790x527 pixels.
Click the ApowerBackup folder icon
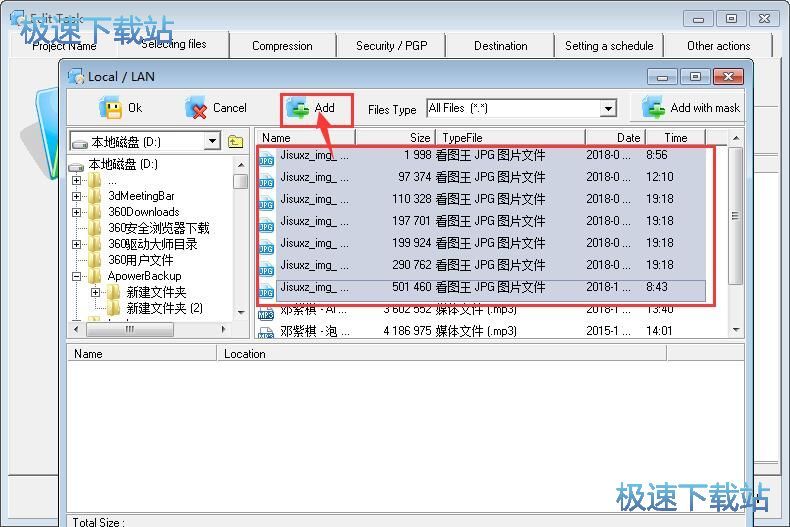tap(95, 276)
